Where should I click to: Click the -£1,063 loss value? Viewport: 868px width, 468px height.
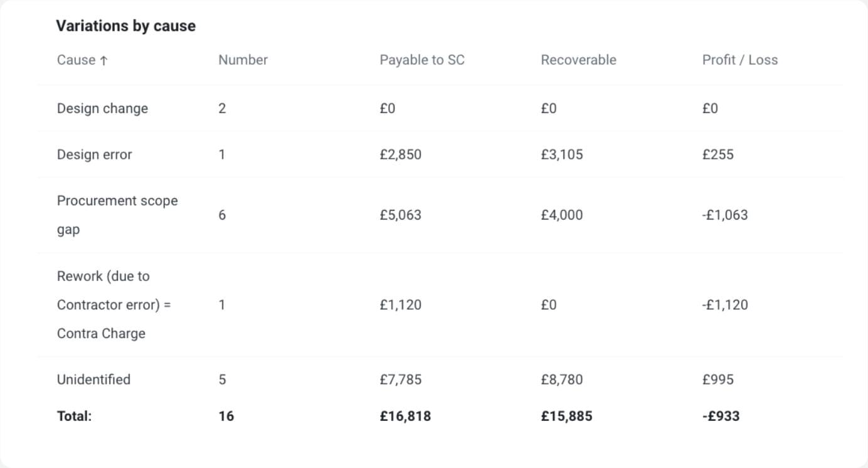click(725, 215)
